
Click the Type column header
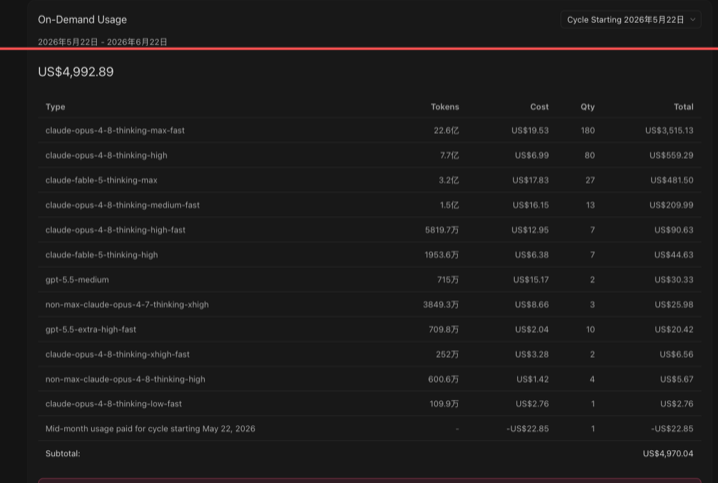tap(55, 107)
